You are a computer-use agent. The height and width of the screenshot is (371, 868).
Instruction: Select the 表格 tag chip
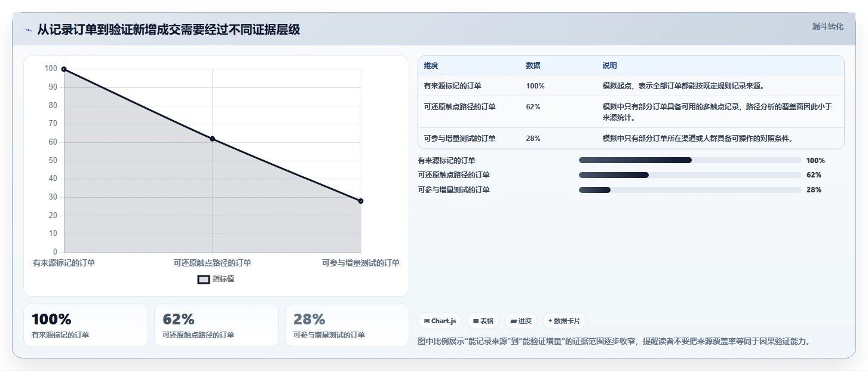click(x=483, y=321)
